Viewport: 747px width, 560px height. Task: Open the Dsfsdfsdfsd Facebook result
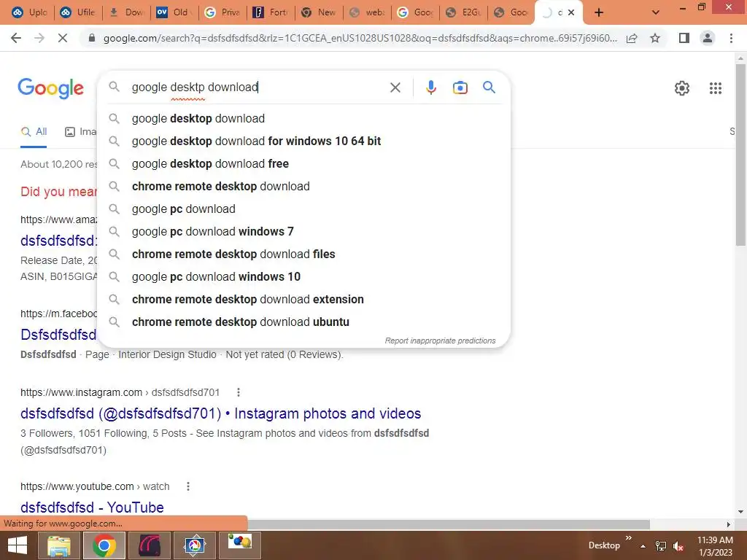[58, 335]
